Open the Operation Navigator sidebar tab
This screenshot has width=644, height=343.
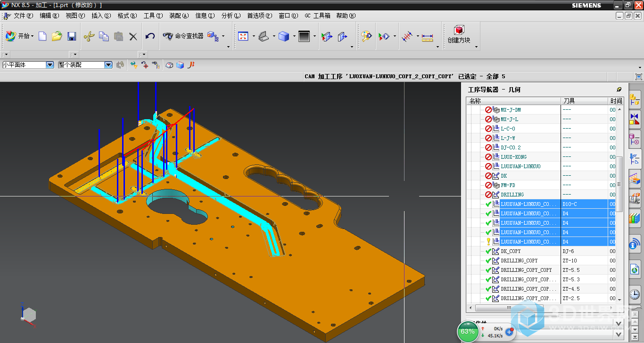pyautogui.click(x=635, y=160)
